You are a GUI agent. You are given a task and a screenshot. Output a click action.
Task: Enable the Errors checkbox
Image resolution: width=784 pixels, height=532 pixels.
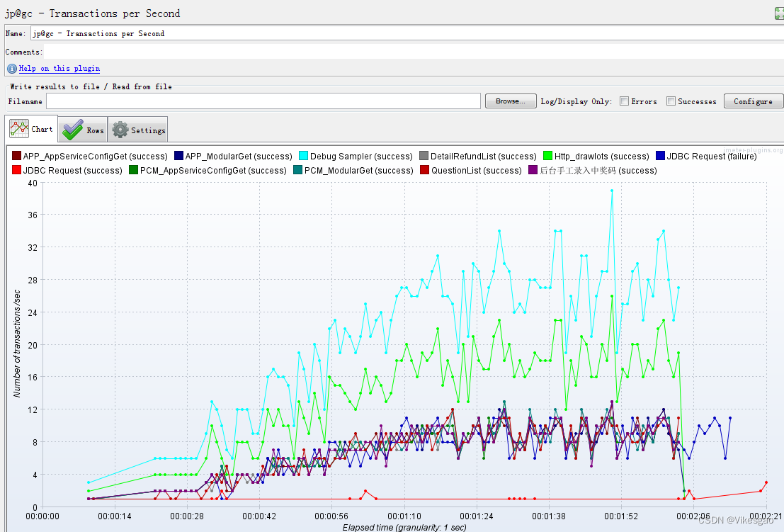pos(624,101)
